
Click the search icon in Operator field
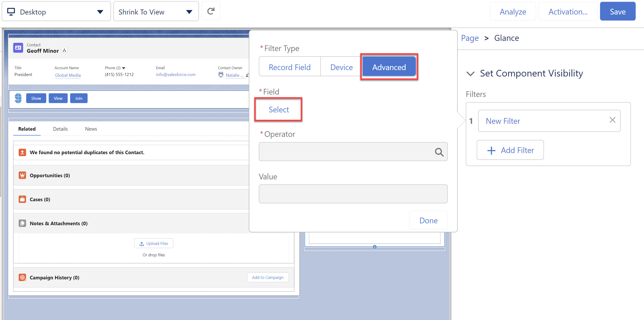439,152
